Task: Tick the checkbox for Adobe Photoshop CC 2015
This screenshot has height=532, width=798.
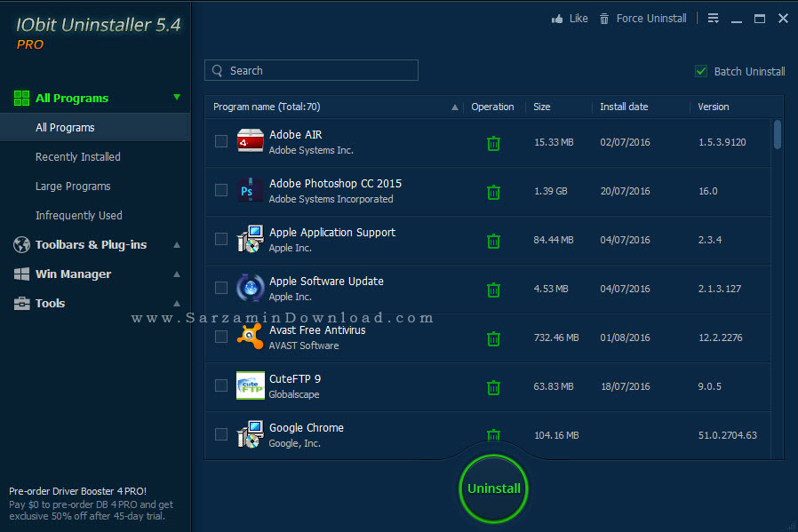Action: tap(221, 190)
